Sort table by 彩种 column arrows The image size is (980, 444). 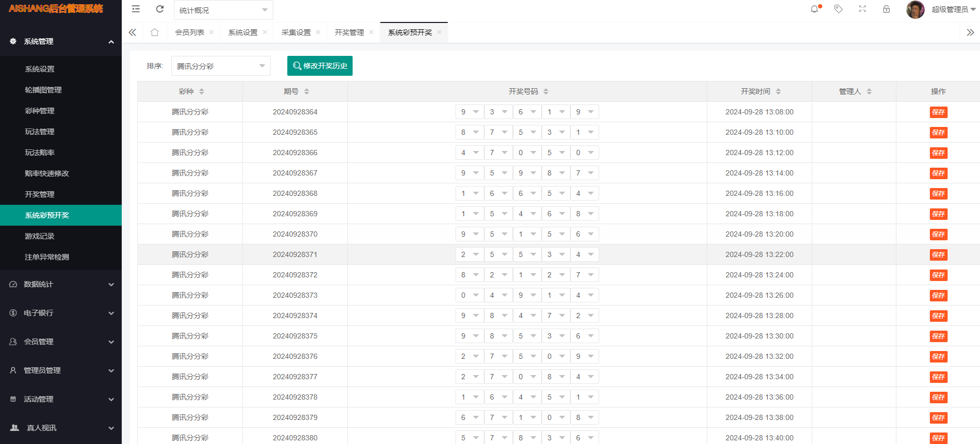(202, 91)
